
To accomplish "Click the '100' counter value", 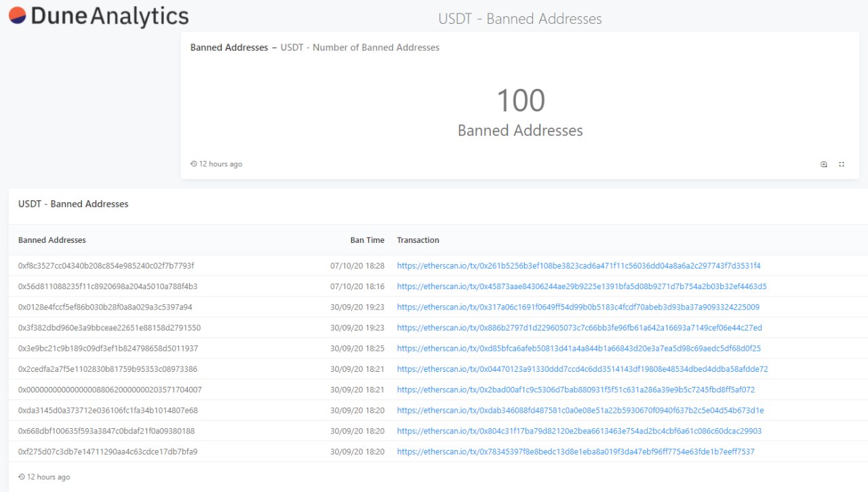I will click(521, 100).
